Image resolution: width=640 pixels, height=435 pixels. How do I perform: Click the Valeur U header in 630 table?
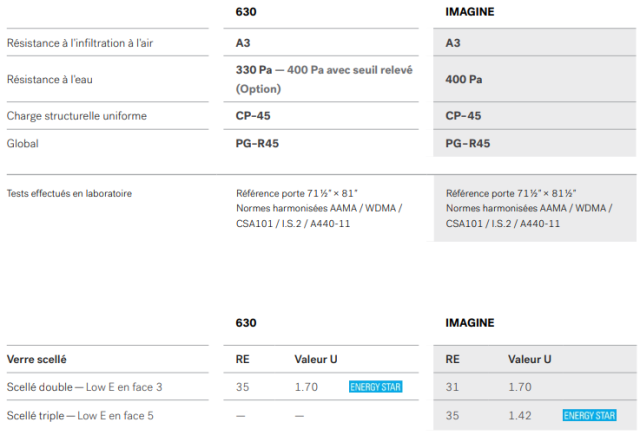pos(316,360)
